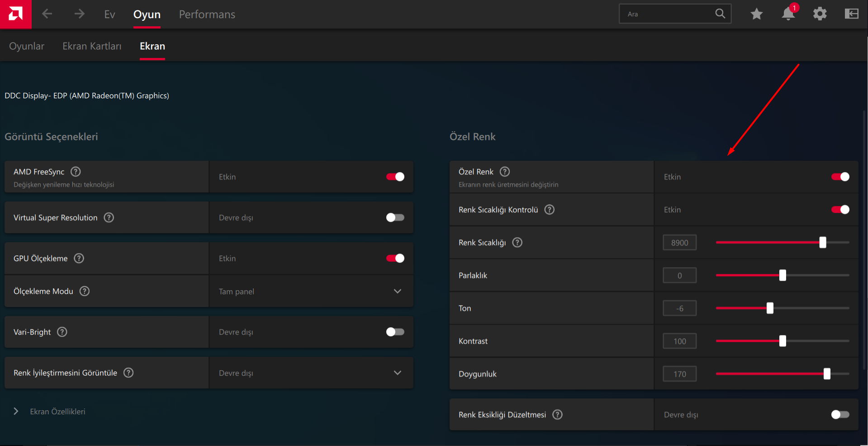Viewport: 868px width, 446px height.
Task: Show help for Ölçekleme Modu
Action: click(x=85, y=291)
